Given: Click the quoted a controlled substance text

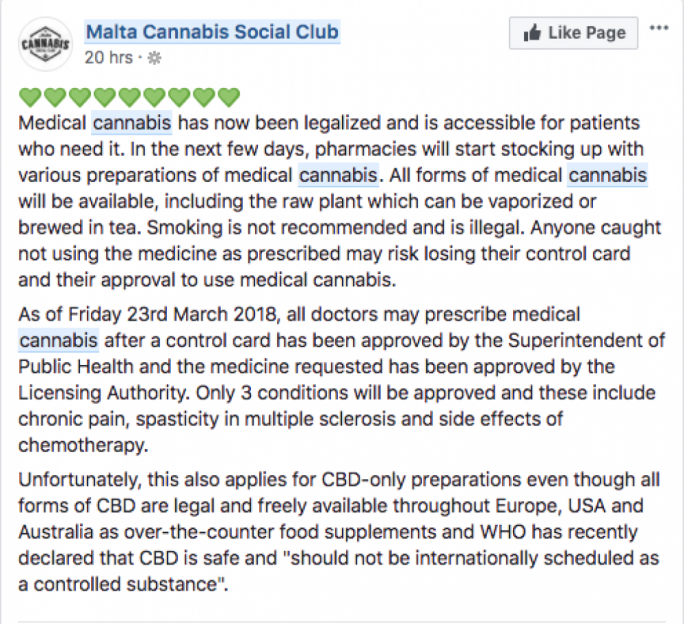Looking at the screenshot, I should coord(123,584).
